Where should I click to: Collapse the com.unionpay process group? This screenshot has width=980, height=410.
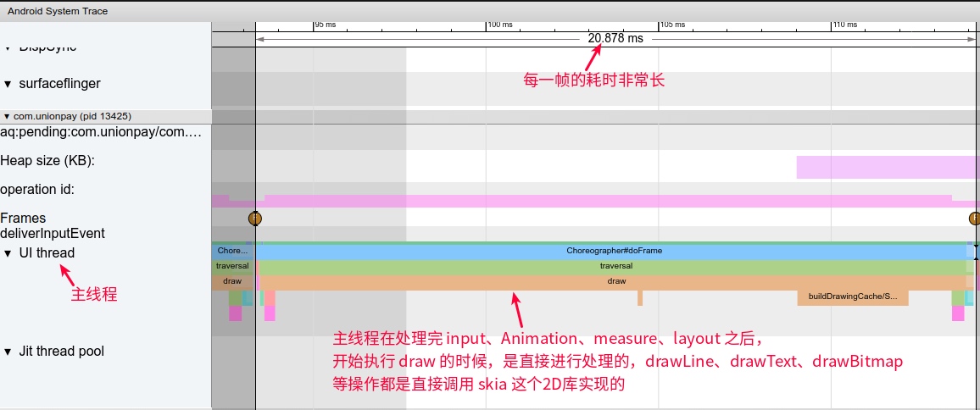[7, 116]
